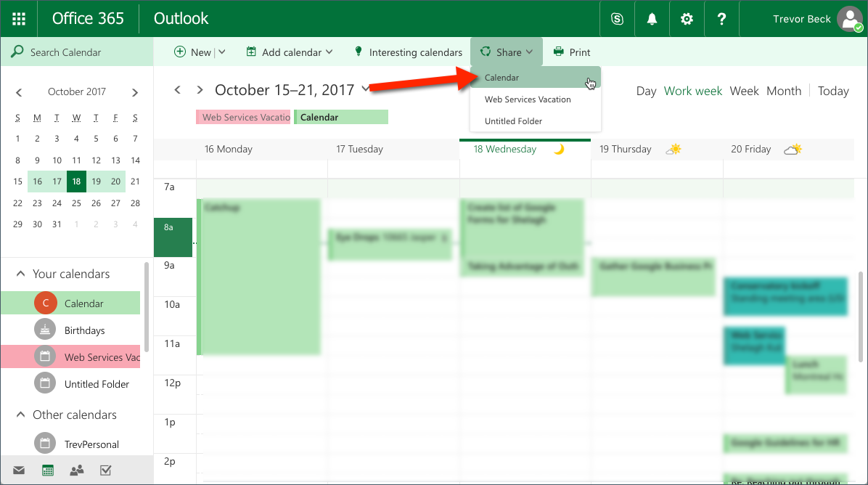Choose Web Services Vacation in Share menu

[x=536, y=99]
